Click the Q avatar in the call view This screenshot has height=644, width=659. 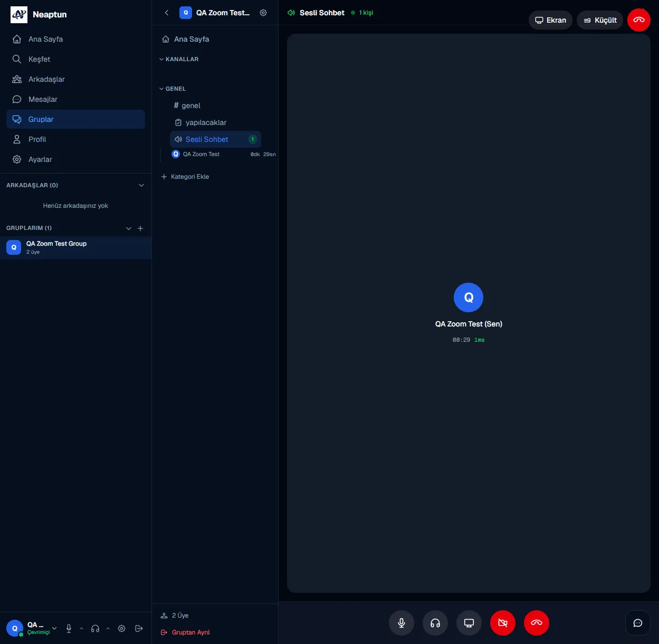(x=469, y=297)
